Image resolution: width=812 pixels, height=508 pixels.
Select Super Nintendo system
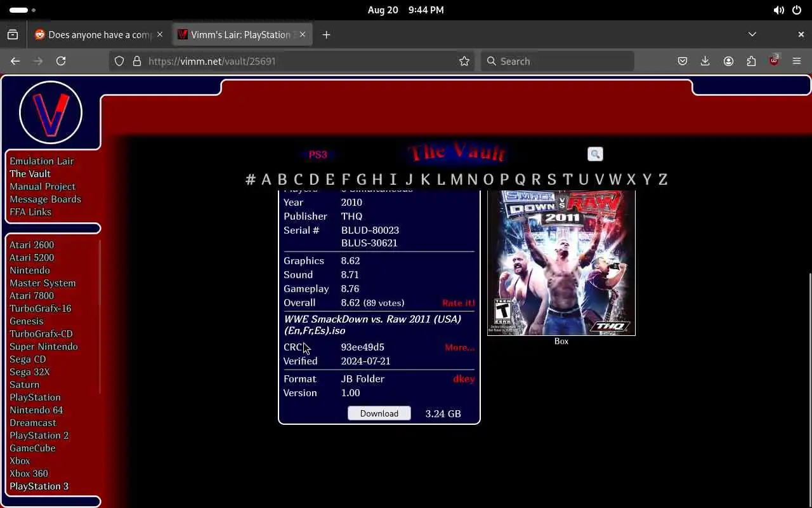pyautogui.click(x=44, y=347)
